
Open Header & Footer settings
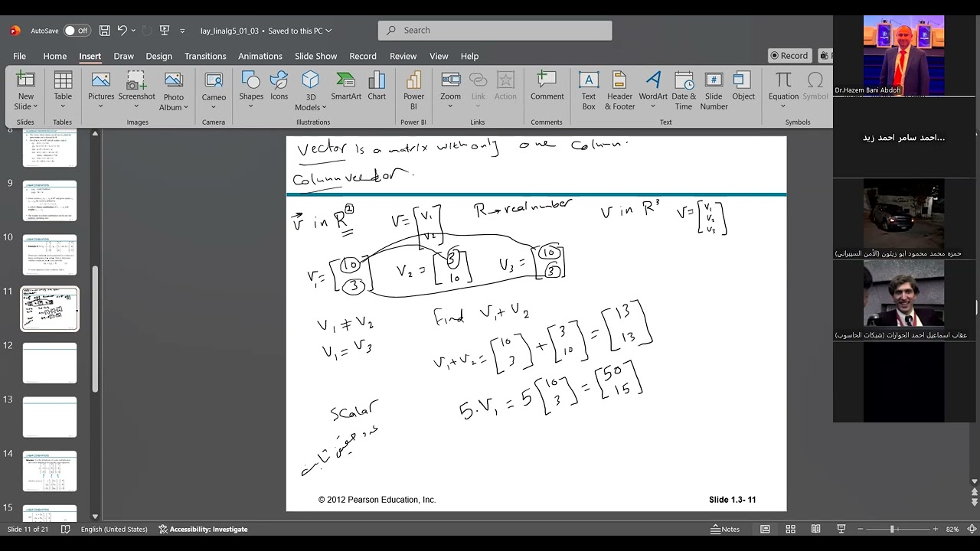click(619, 91)
